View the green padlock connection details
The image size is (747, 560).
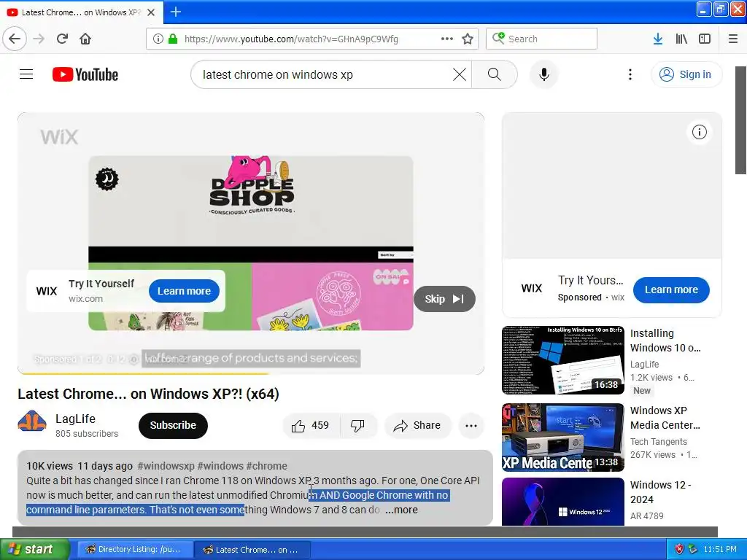click(x=173, y=39)
